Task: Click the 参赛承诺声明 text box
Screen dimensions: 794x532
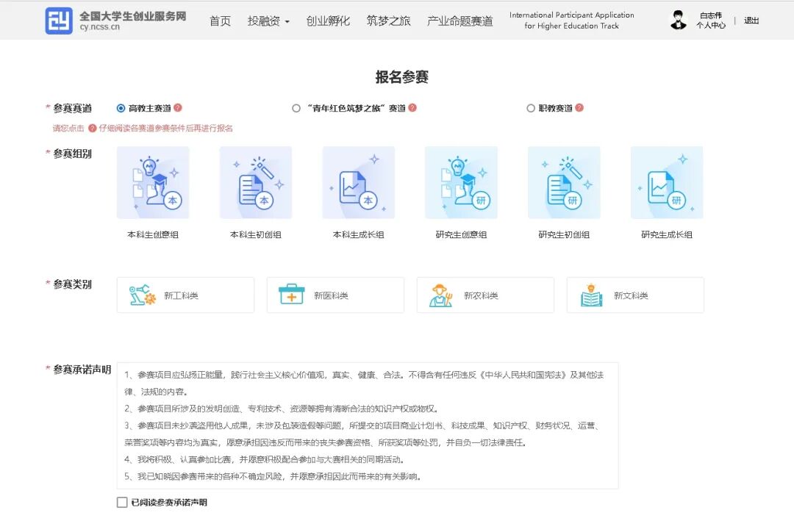Action: tap(368, 425)
